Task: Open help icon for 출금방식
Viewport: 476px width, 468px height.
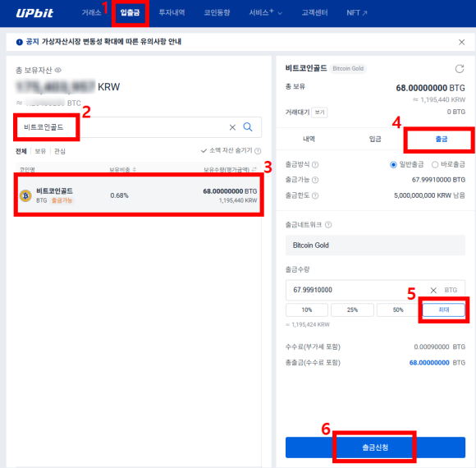Action: click(315, 164)
